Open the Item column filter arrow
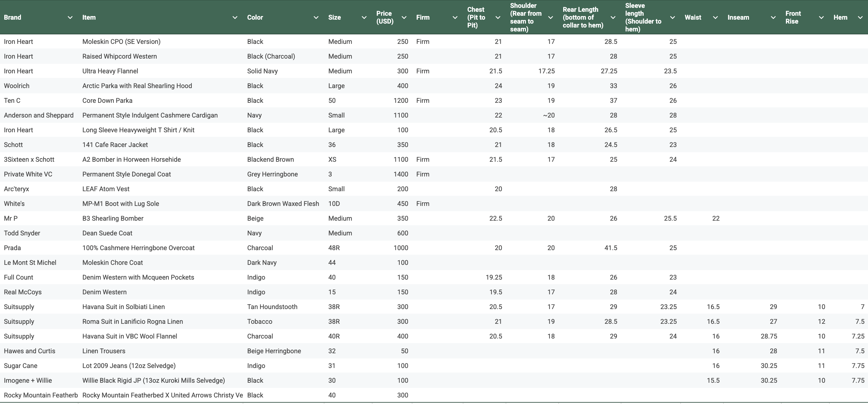This screenshot has height=404, width=868. [235, 18]
